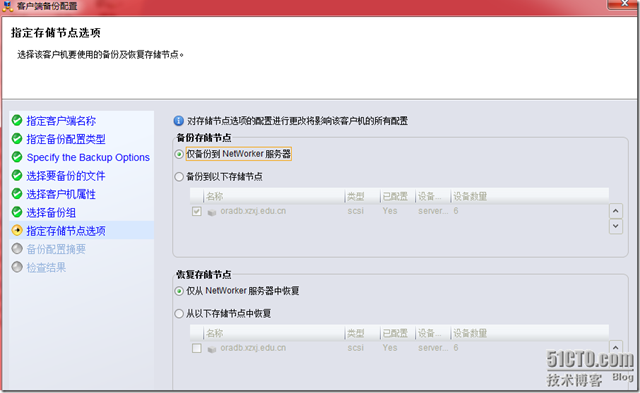Click server icon next to oradb.xzxj.edu.cn in recovery table
This screenshot has height=393, width=640.
click(x=212, y=349)
